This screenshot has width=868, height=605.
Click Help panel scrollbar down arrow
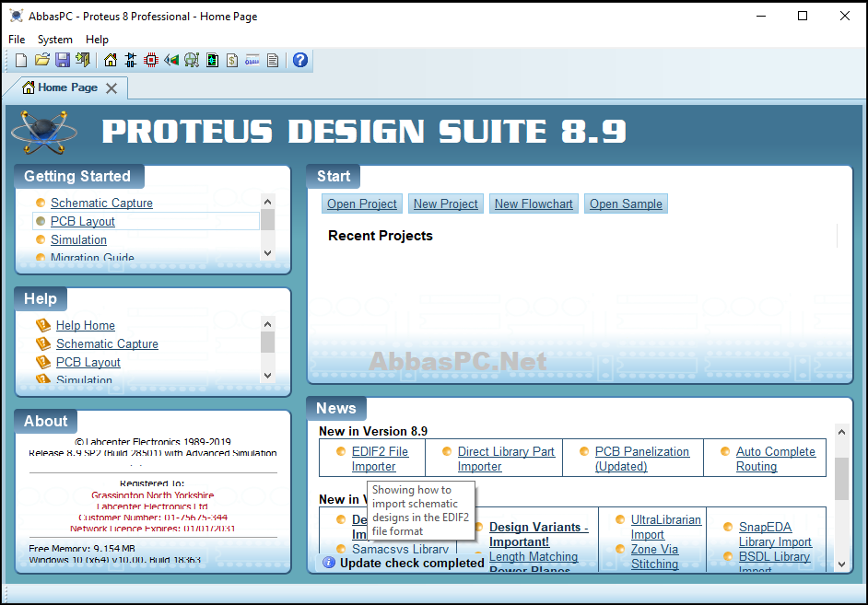(267, 376)
